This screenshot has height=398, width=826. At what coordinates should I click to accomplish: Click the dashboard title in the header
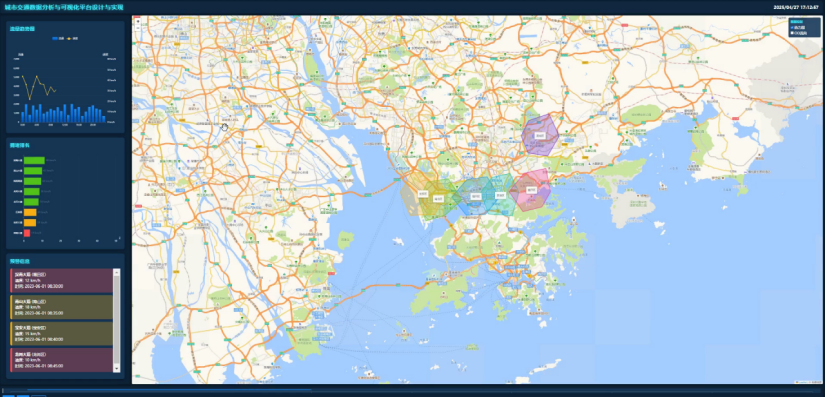click(64, 7)
